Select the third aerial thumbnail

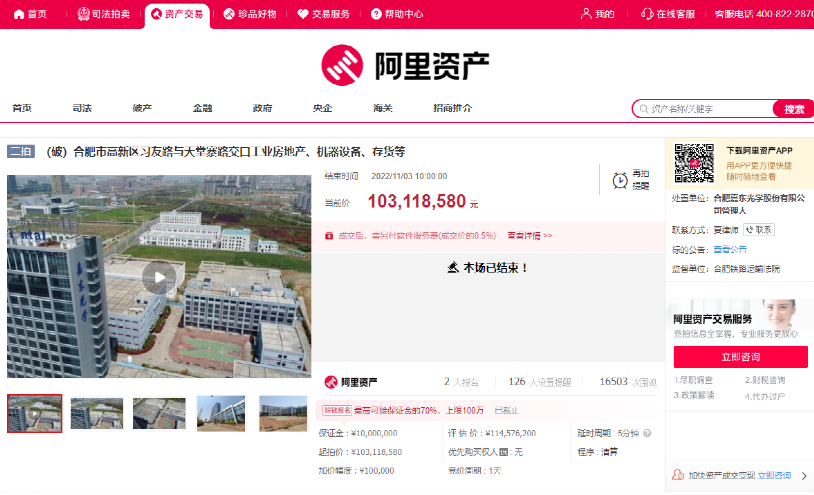(159, 414)
